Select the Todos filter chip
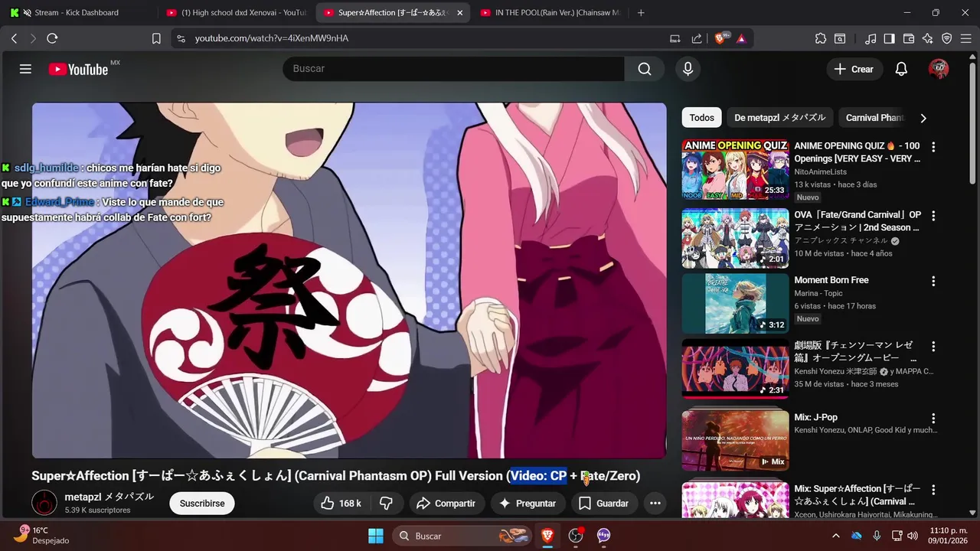Viewport: 980px width, 551px height. [x=701, y=118]
